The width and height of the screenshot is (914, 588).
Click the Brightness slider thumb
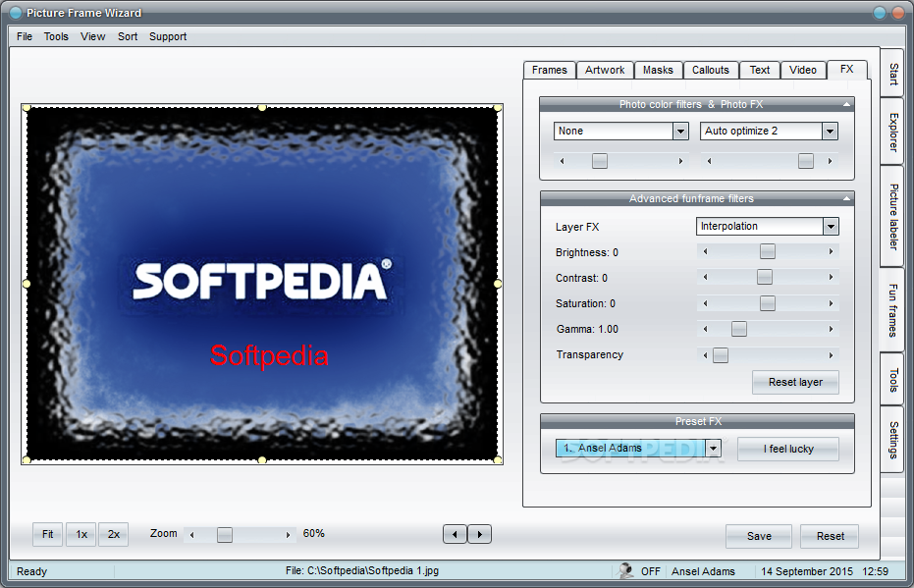coord(768,251)
